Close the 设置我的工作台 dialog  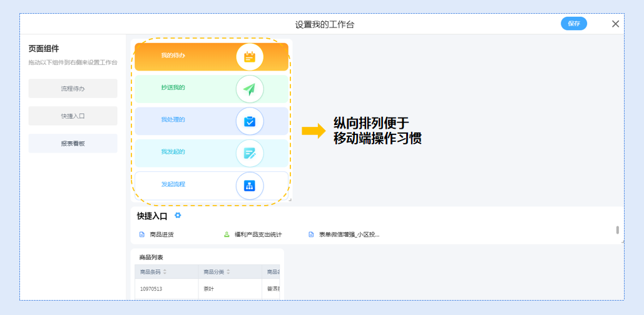[615, 24]
